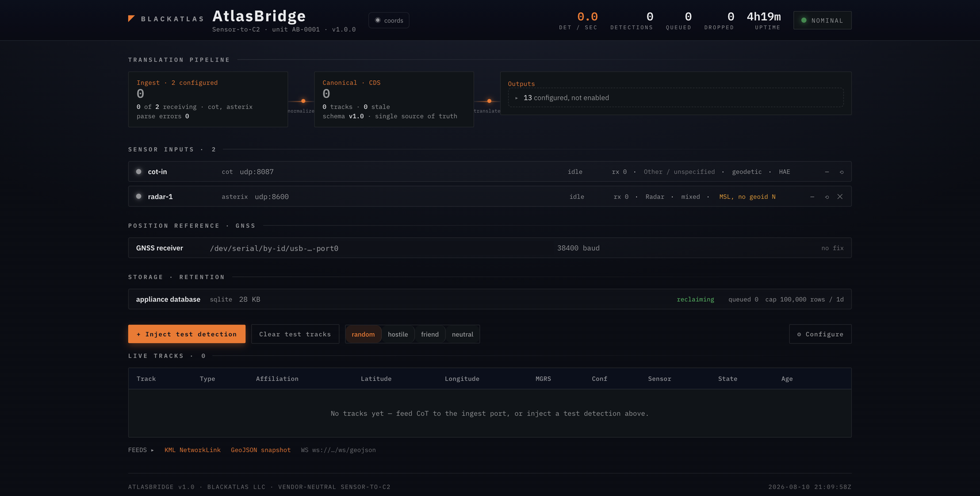Select the hostile affiliation option

click(x=398, y=334)
